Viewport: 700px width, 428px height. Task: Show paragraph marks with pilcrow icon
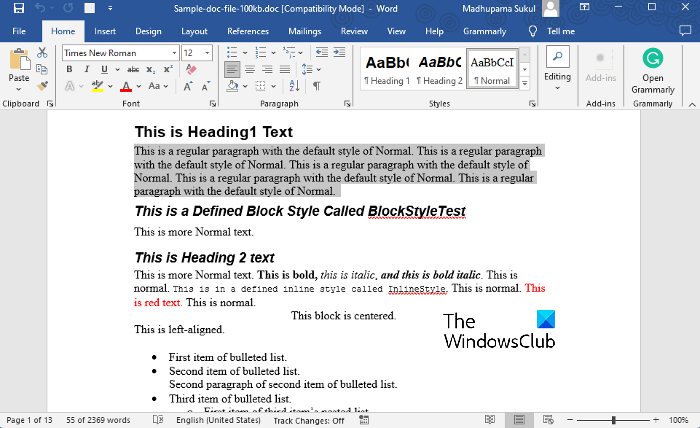pos(316,86)
